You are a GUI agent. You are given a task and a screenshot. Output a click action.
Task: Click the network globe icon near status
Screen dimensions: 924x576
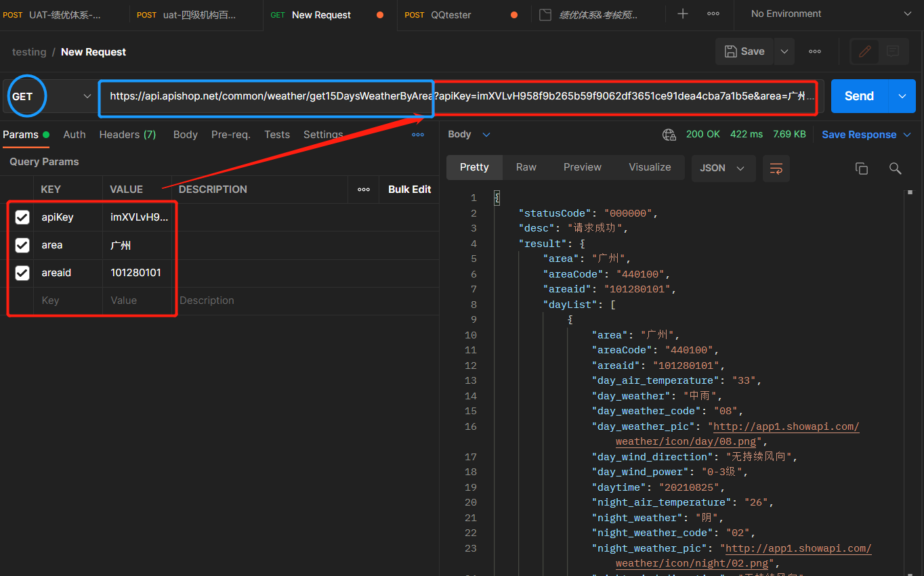click(669, 135)
